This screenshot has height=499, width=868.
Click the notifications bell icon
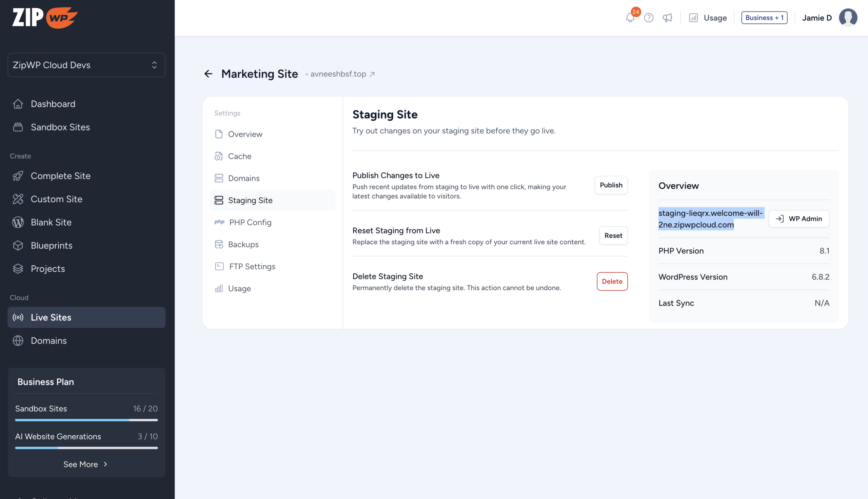[630, 18]
